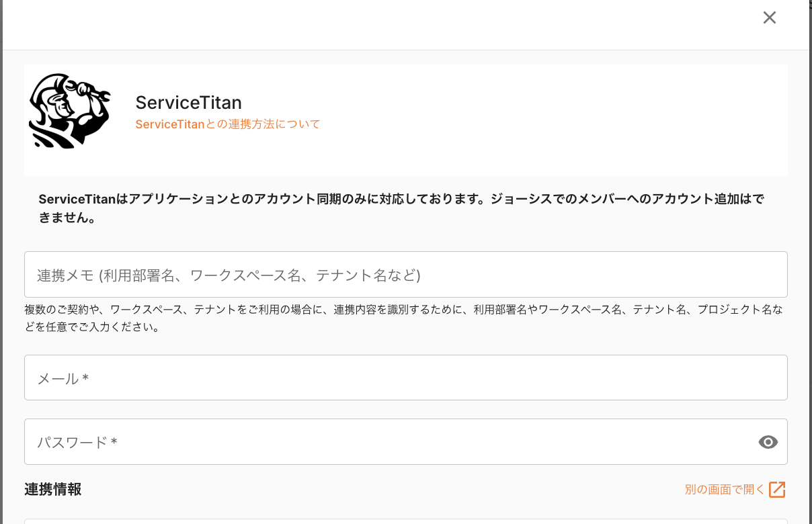
Task: Click the partially visible box under 連携情報
Action: point(405,521)
